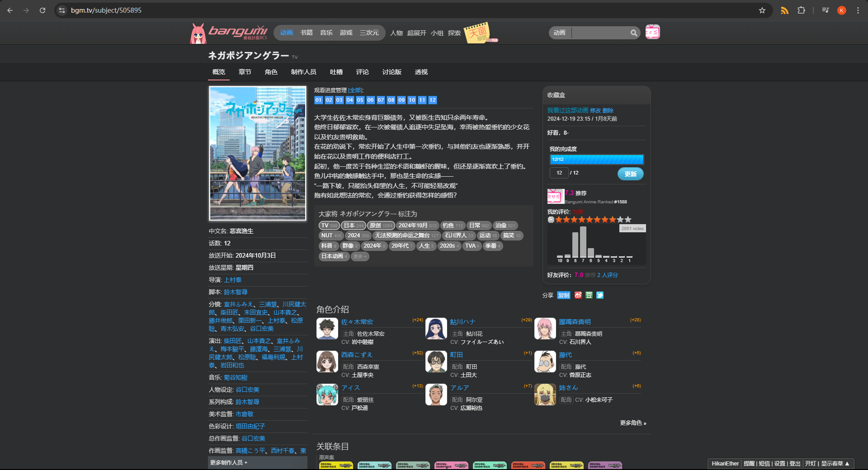The height and width of the screenshot is (470, 868).
Task: Toggle episode 08 watched status
Action: tap(392, 100)
